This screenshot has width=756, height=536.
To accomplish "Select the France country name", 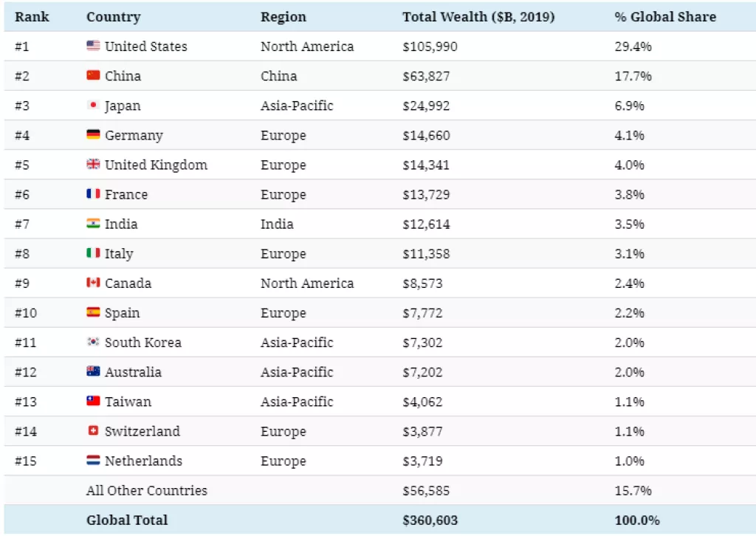I will [x=126, y=194].
